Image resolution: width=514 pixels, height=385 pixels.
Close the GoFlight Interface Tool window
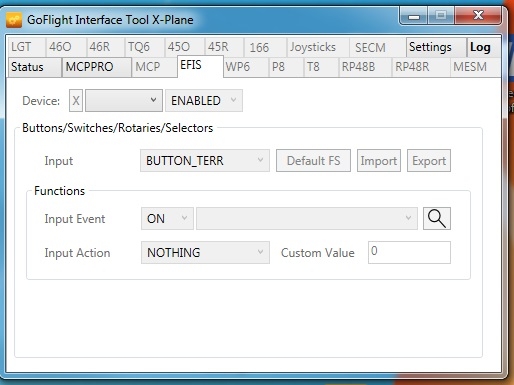[478, 15]
